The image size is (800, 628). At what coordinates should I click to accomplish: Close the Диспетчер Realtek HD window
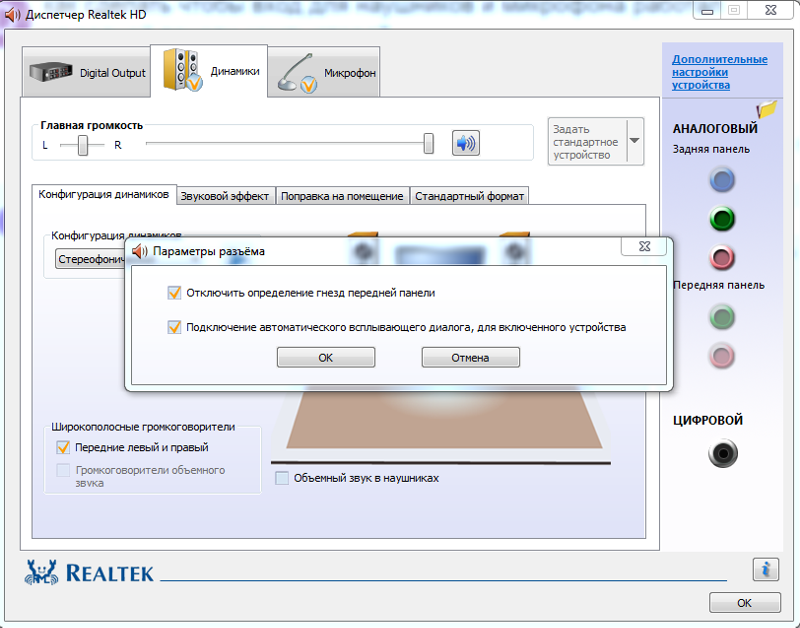click(771, 10)
